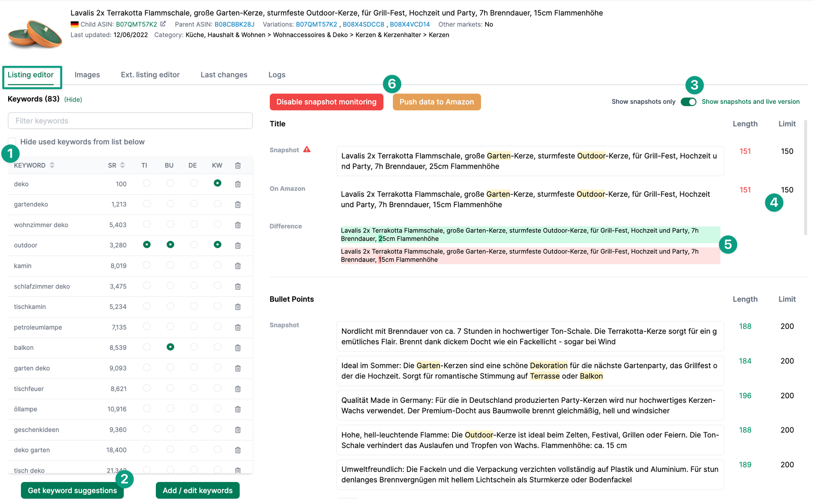Select TI radio for gartendeko
Image resolution: width=814 pixels, height=504 pixels.
tap(147, 204)
